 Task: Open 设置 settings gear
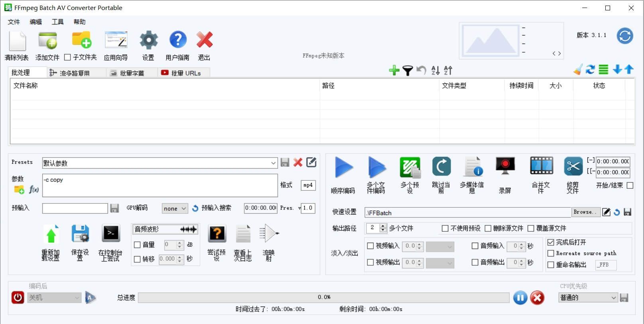tap(149, 40)
